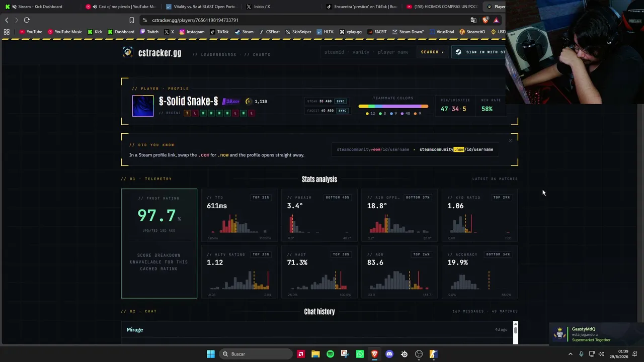Open the volume speaker tray icon
The image size is (644, 362).
click(601, 354)
